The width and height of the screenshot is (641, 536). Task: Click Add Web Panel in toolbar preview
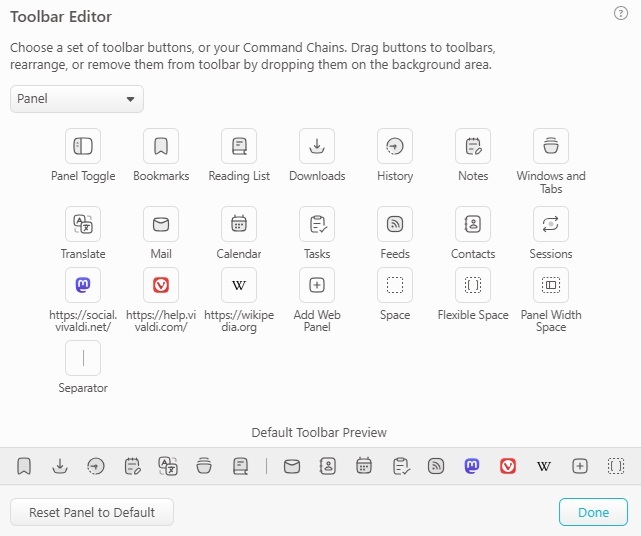click(580, 466)
